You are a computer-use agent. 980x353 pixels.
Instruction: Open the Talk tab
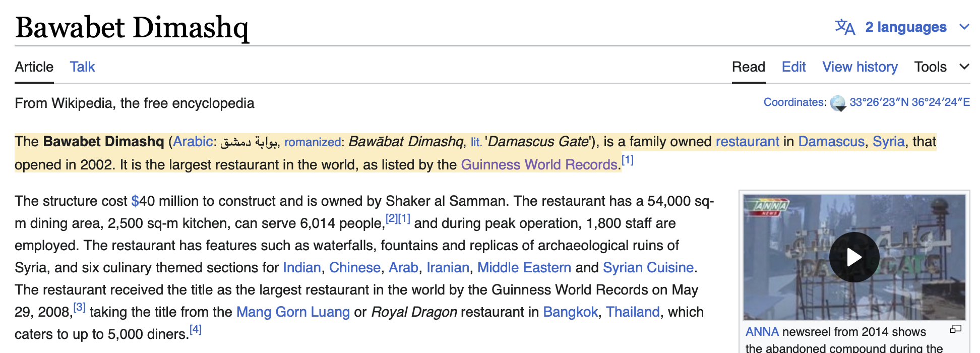[82, 67]
